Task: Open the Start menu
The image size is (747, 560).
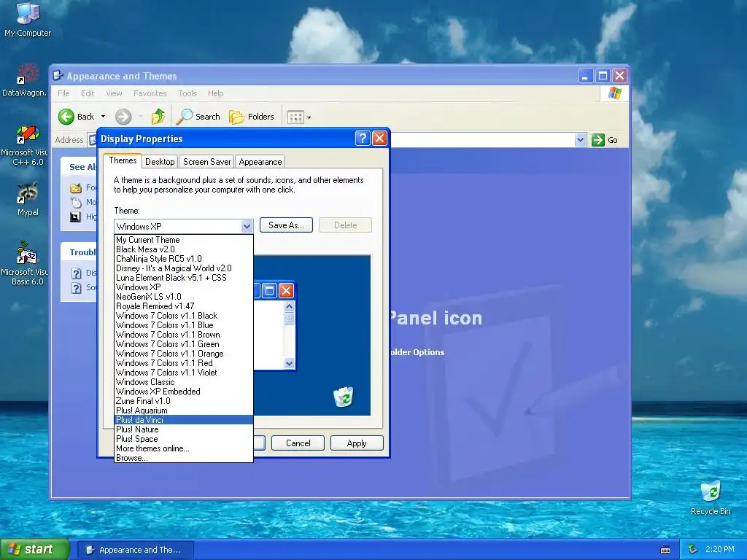Action: tap(35, 550)
